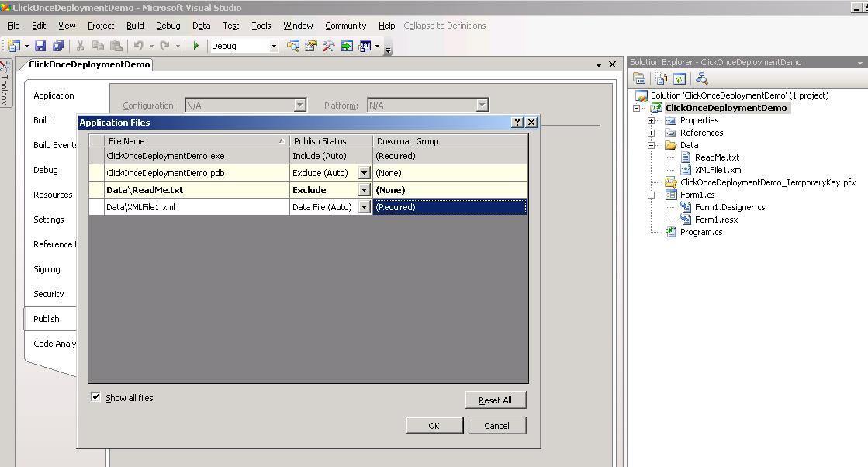
Task: Sort by the File Name column header
Action: coord(196,141)
